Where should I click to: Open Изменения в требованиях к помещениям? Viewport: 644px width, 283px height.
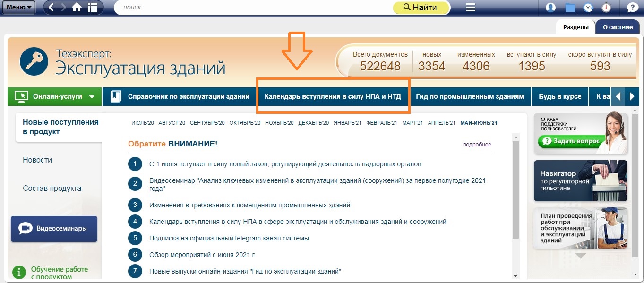(250, 205)
